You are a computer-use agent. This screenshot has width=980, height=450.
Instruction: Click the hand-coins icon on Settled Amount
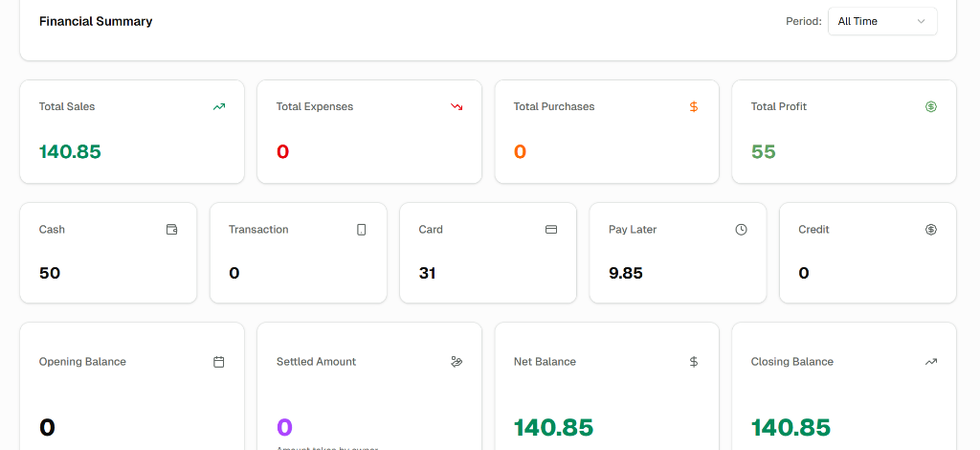coord(457,362)
